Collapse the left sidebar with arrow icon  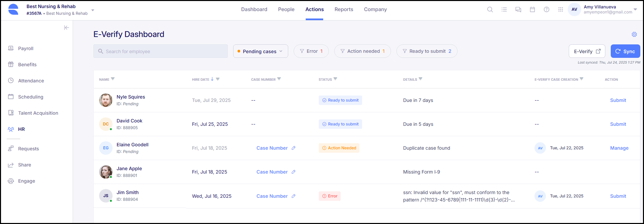[67, 28]
